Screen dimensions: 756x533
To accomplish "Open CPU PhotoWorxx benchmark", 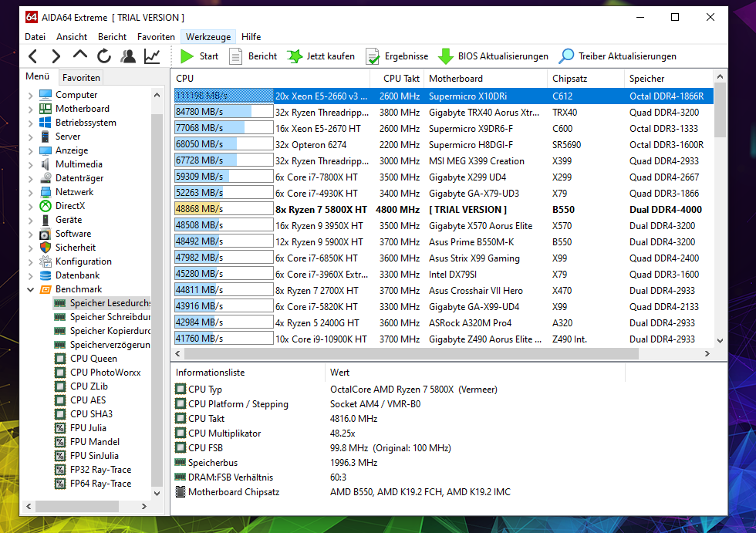I will [x=97, y=373].
